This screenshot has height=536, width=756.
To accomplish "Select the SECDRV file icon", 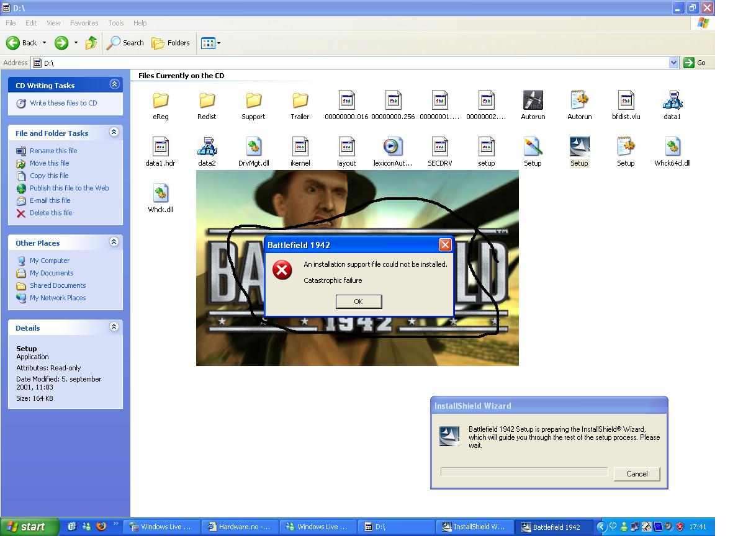I will (439, 146).
